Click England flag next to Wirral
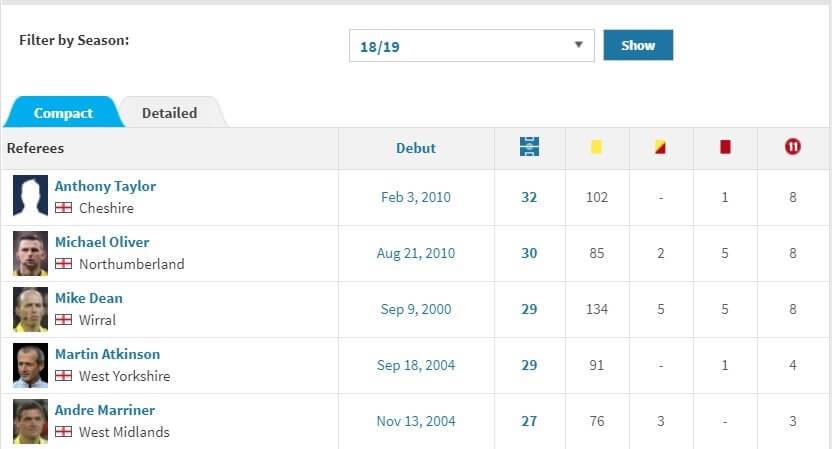 [x=63, y=320]
